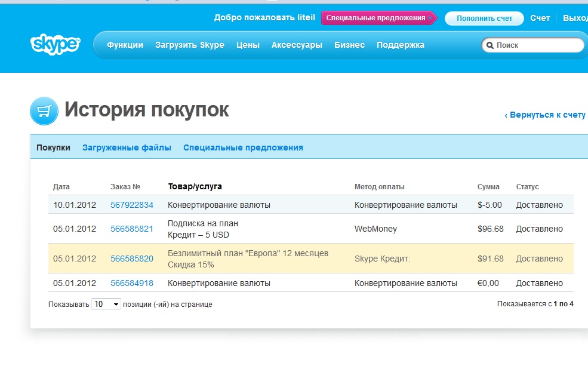This screenshot has height=366, width=588.
Task: Click the WebMoney payment method cell
Action: 375,229
